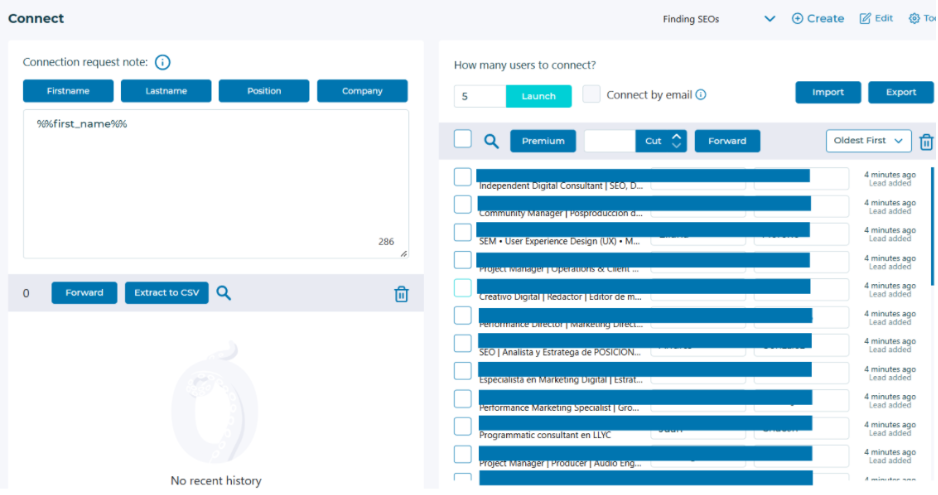Click Forward button in history toolbar
This screenshot has height=495, width=938.
84,293
